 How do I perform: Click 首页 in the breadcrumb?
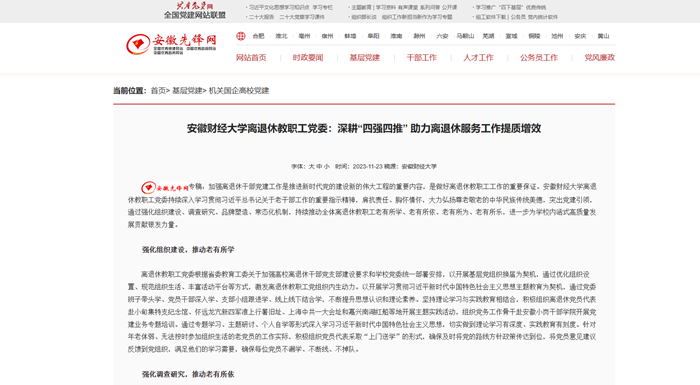(158, 91)
